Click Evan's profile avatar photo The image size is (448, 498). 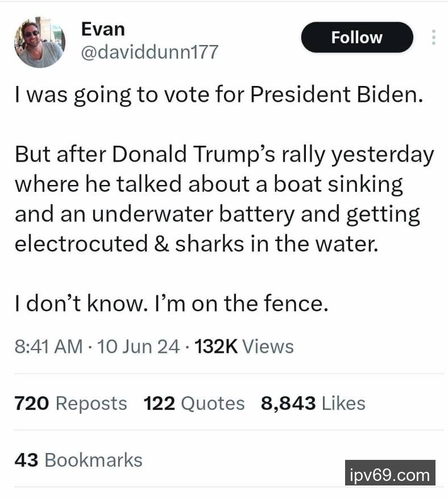pyautogui.click(x=39, y=42)
